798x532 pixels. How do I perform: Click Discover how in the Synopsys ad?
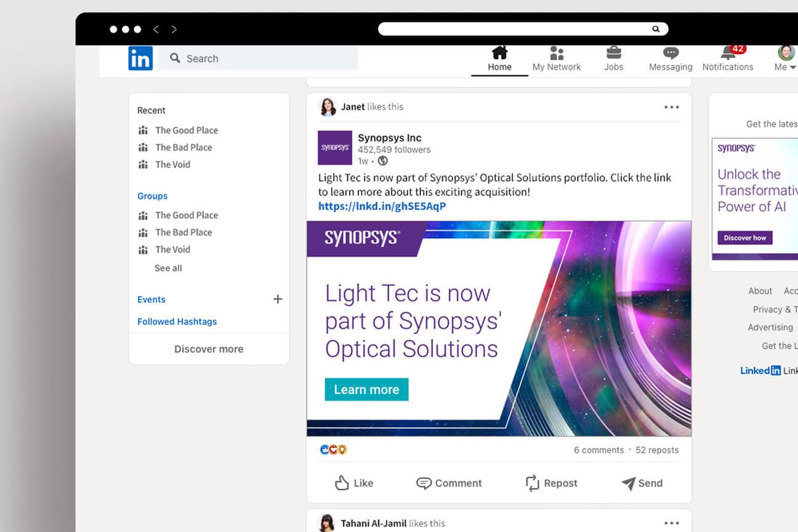click(x=745, y=238)
